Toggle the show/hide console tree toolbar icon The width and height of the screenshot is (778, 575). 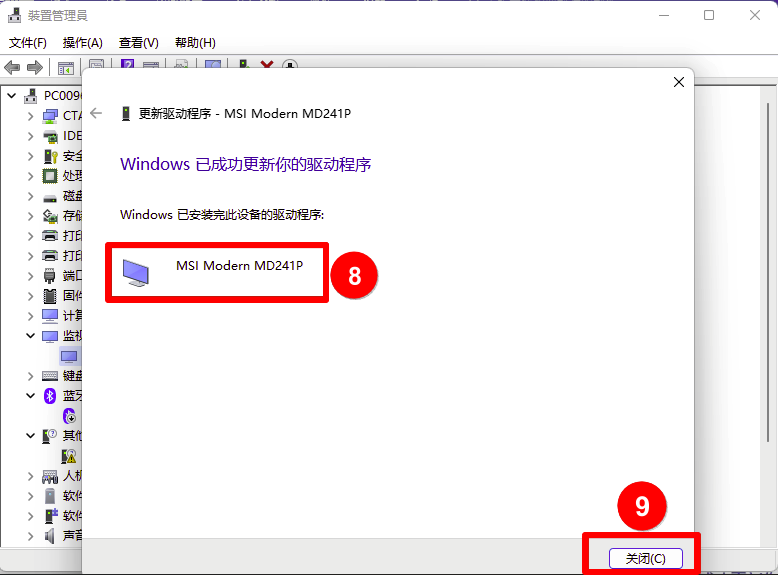tap(65, 67)
